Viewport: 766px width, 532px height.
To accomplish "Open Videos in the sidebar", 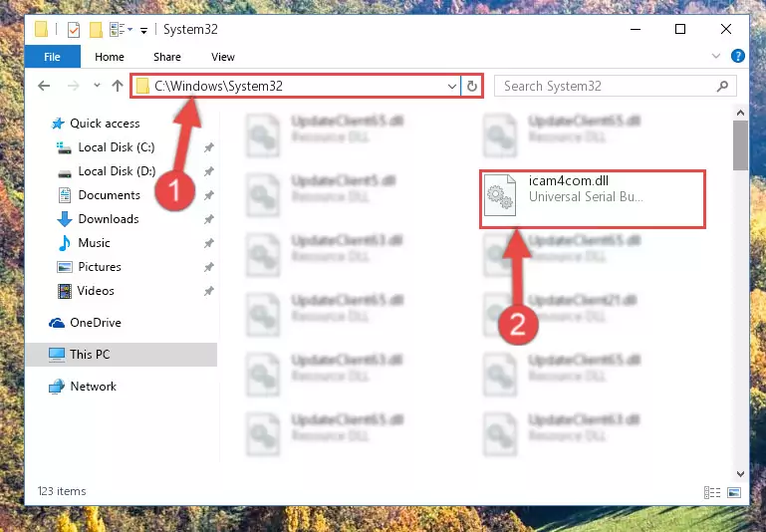I will [x=96, y=291].
